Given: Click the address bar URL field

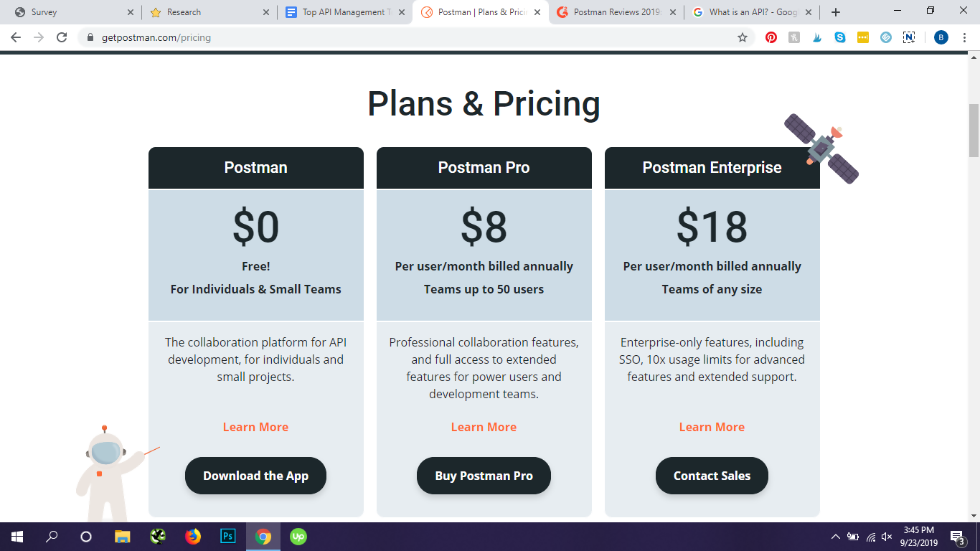Looking at the screenshot, I should pos(359,37).
